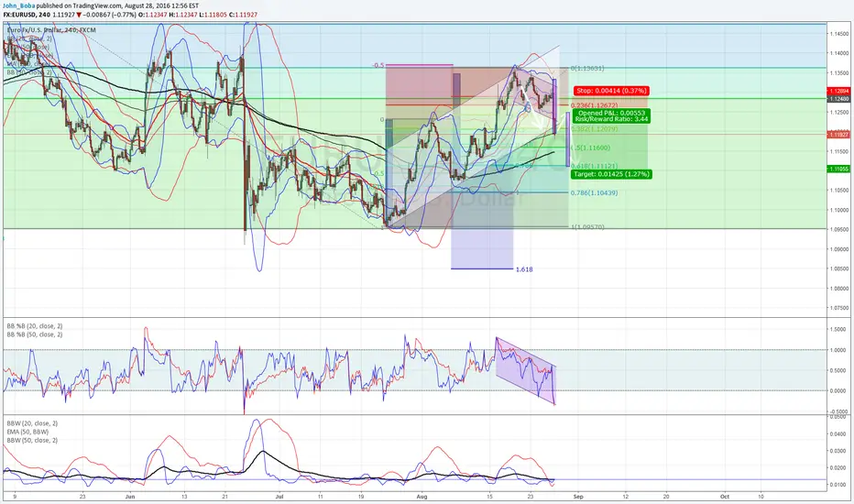Click the BB %B (20, close, 2) legend
The width and height of the screenshot is (854, 504).
click(34, 326)
